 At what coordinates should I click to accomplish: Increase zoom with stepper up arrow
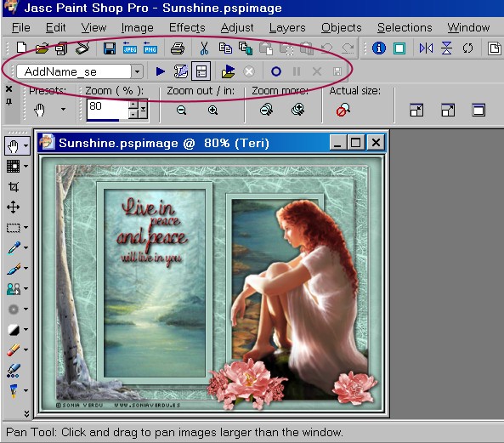pos(133,105)
